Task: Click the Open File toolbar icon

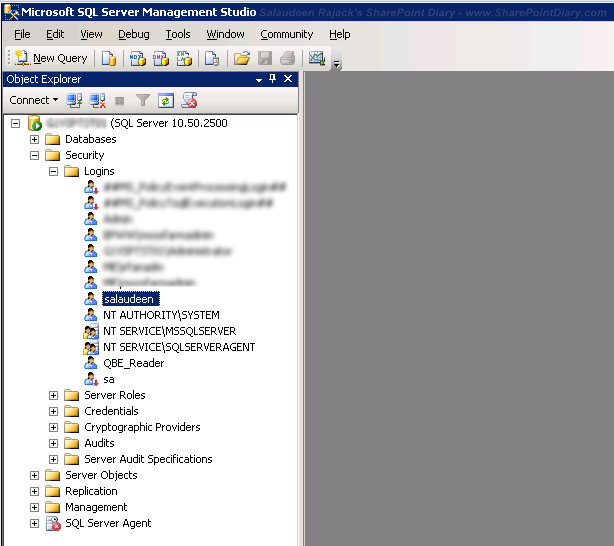Action: [x=242, y=58]
